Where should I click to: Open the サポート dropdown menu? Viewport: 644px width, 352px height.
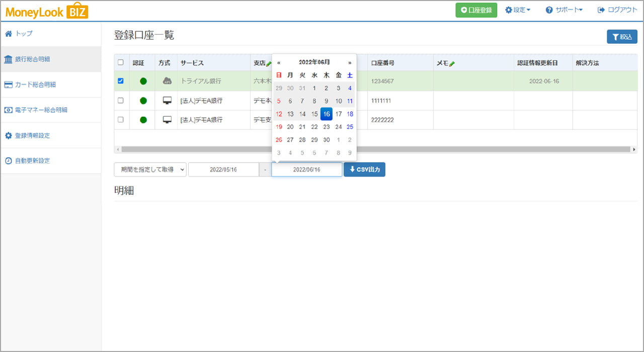[x=564, y=10]
